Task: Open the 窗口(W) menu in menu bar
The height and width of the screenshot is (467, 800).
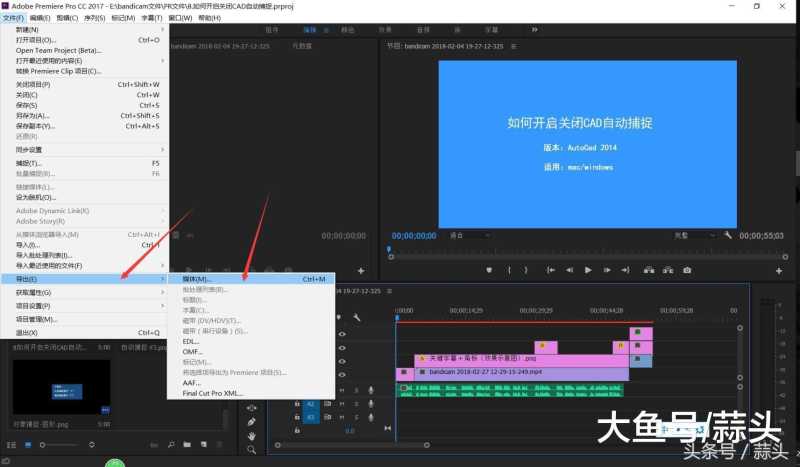Action: click(180, 18)
